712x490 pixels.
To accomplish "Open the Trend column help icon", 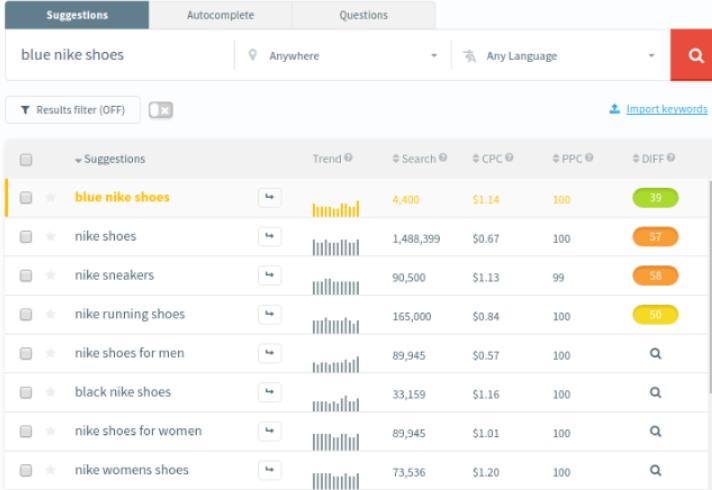I will (x=348, y=158).
